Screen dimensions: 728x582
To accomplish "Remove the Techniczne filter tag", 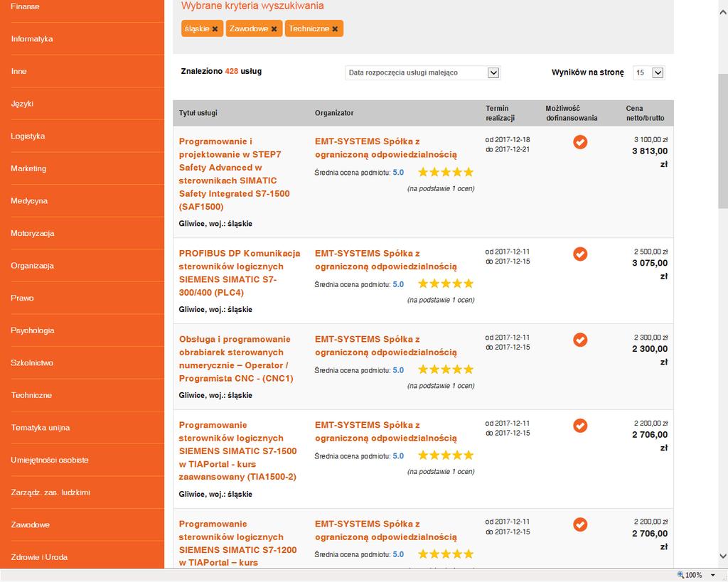I will click(335, 28).
